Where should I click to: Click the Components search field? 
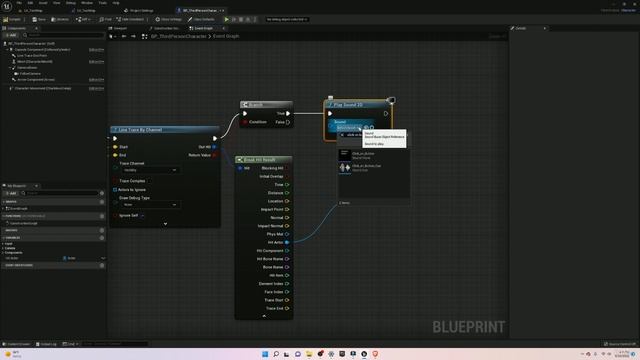(x=64, y=36)
